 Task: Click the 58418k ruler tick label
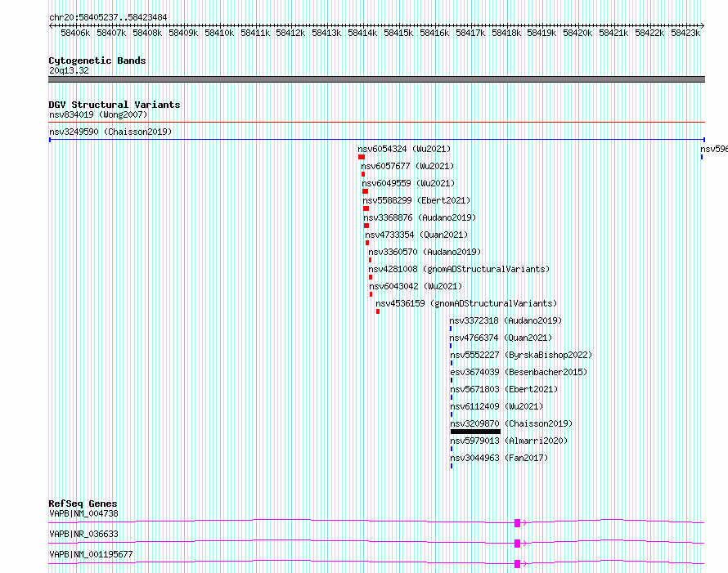tap(506, 33)
